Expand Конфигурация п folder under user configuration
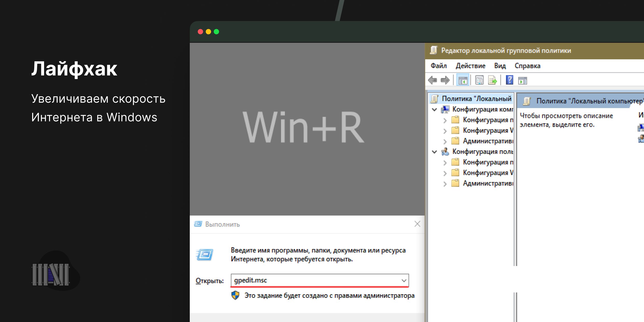The width and height of the screenshot is (644, 322). [x=445, y=163]
